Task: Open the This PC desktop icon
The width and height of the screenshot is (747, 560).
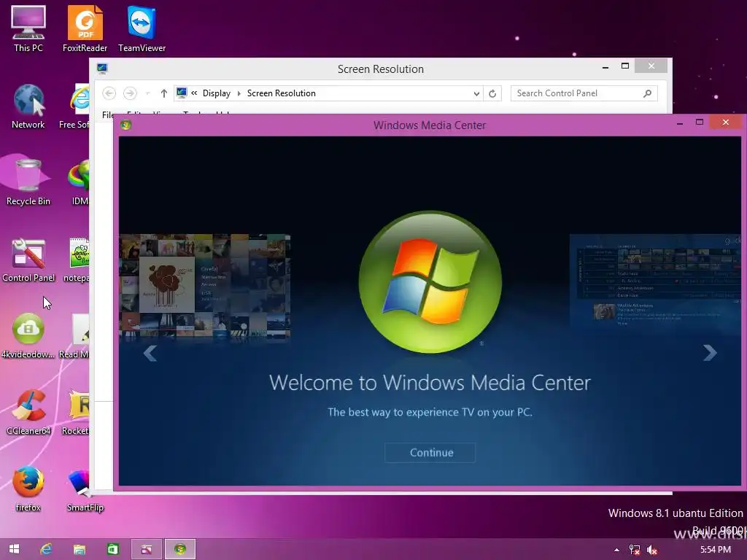Action: pyautogui.click(x=28, y=28)
